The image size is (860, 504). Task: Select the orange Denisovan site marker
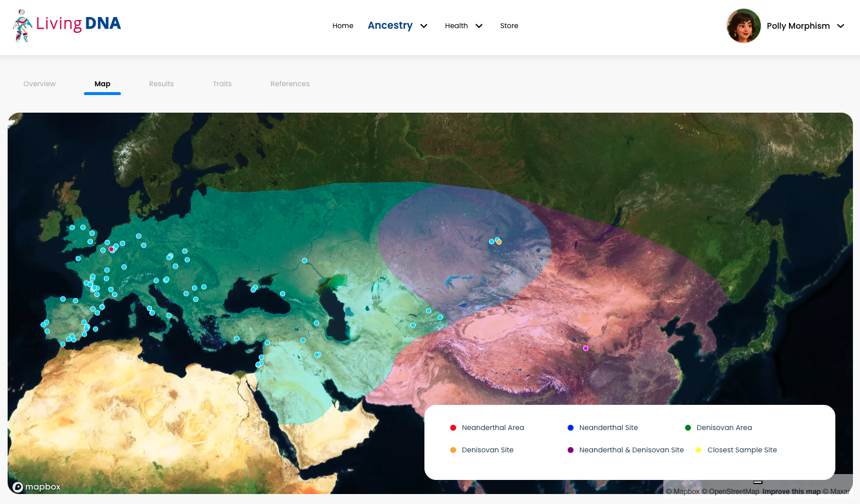click(499, 242)
